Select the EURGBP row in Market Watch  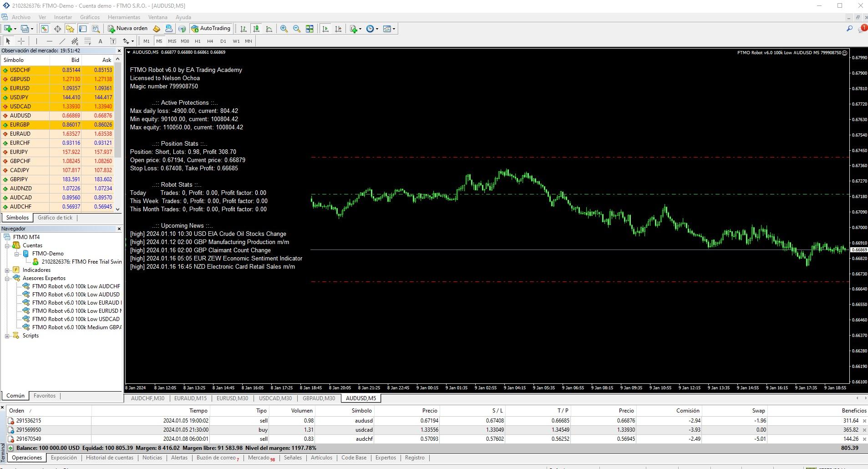[57, 125]
